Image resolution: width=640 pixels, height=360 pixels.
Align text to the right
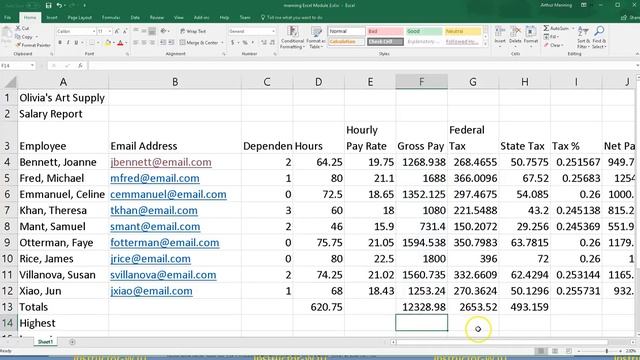[x=152, y=42]
